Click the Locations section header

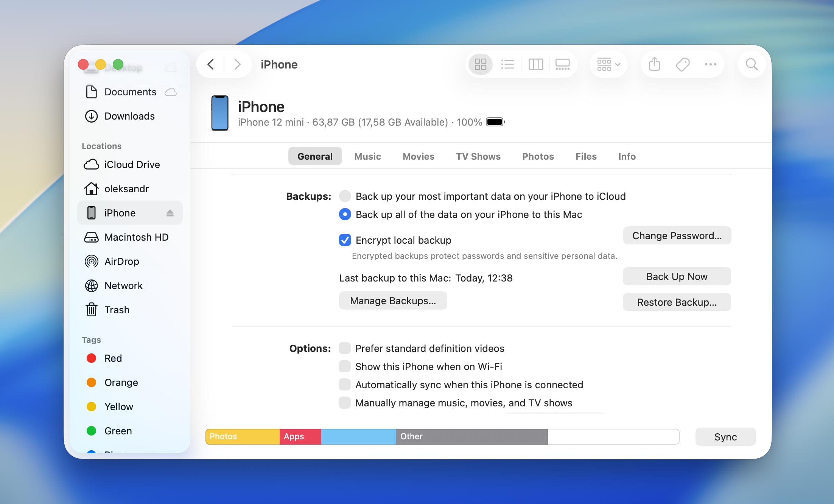coord(101,146)
